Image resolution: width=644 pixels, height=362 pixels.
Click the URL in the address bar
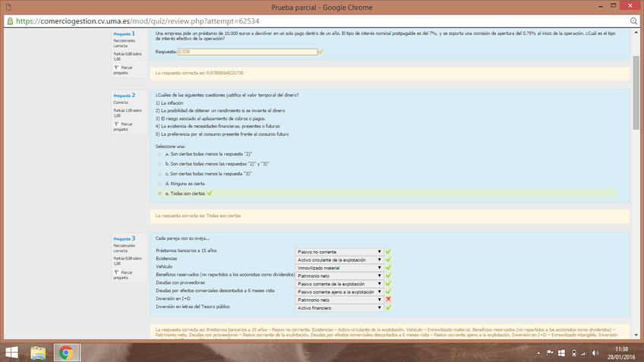pos(137,21)
